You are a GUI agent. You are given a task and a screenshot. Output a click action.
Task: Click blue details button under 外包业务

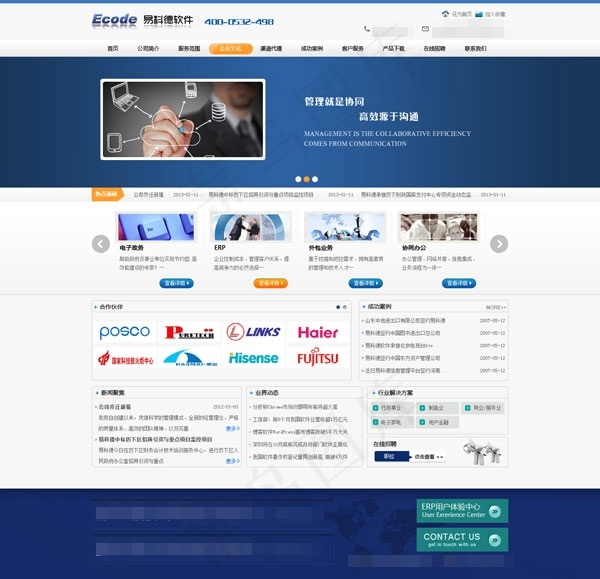click(365, 283)
